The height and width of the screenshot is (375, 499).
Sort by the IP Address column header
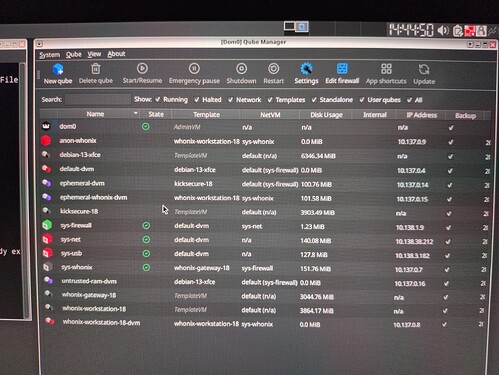click(422, 115)
